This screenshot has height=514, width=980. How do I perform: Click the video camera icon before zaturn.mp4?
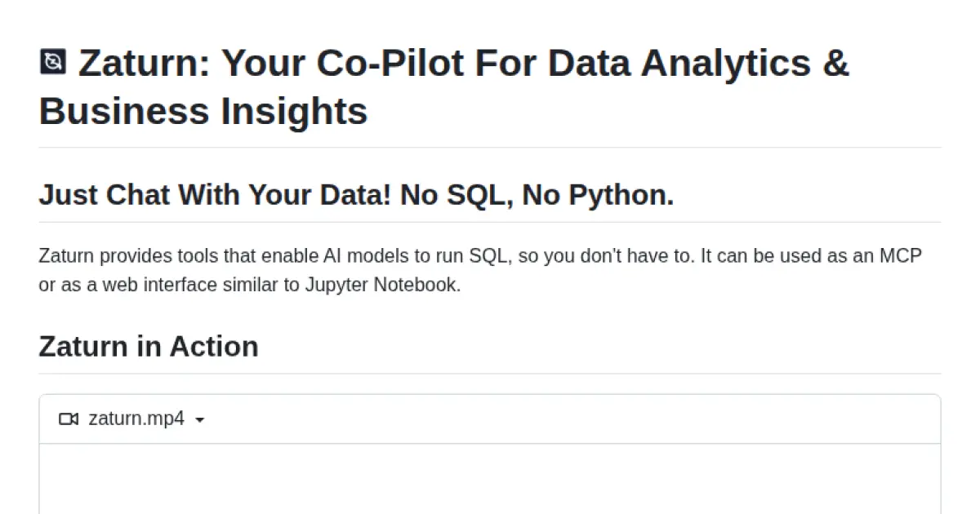pos(69,419)
